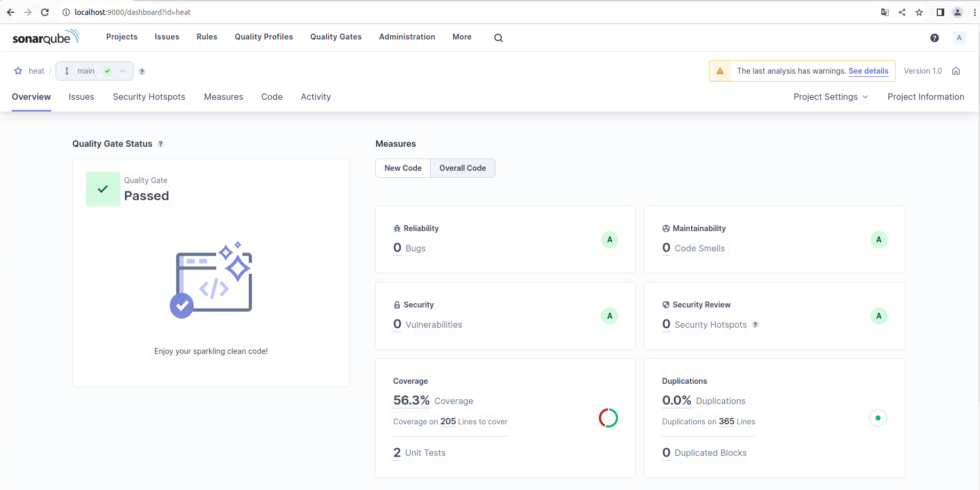
Task: Expand the More menu in navbar
Action: (462, 37)
